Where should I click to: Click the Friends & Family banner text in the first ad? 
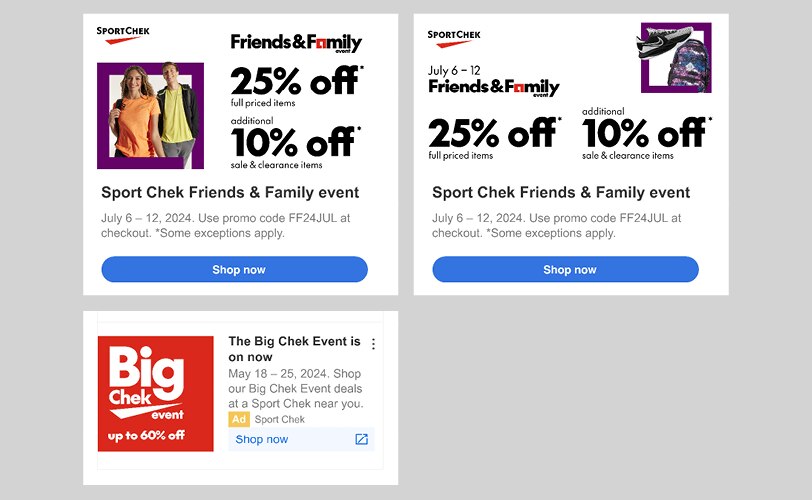[x=296, y=43]
